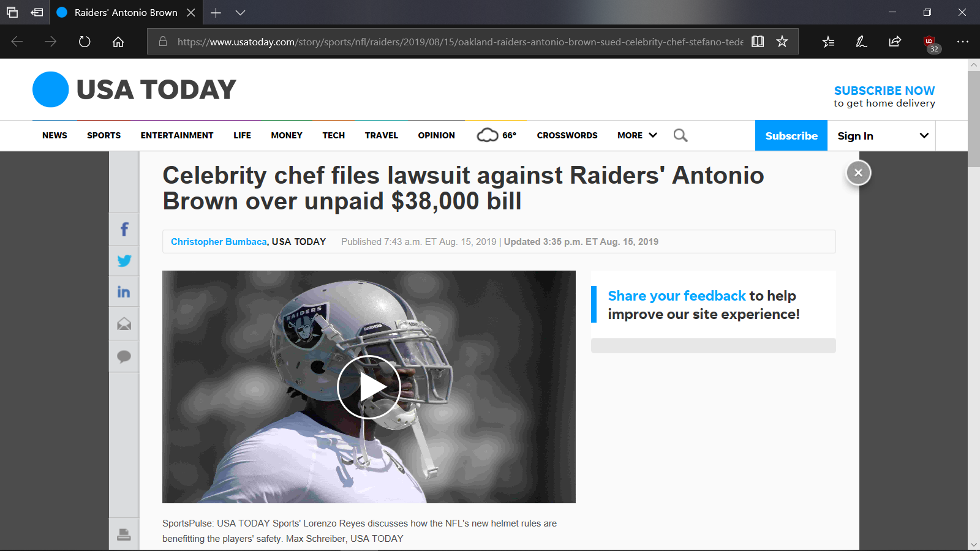980x551 pixels.
Task: Refresh the browser page
Action: pos(85,42)
